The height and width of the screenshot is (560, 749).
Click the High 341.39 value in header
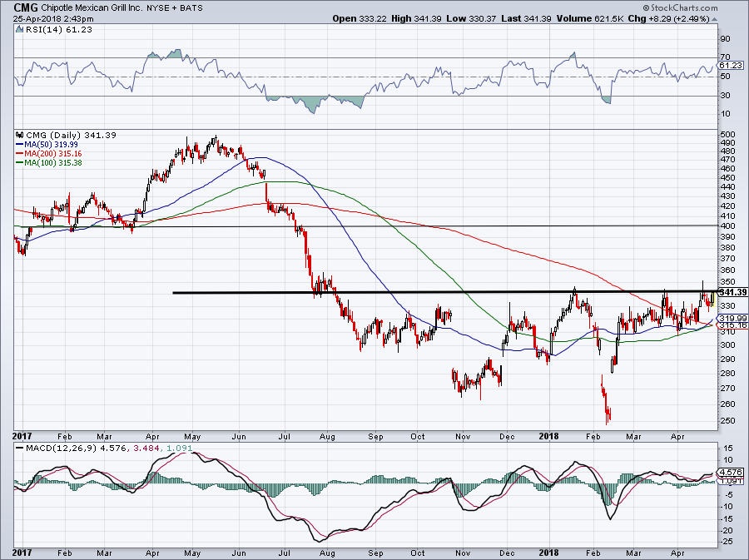pyautogui.click(x=416, y=18)
